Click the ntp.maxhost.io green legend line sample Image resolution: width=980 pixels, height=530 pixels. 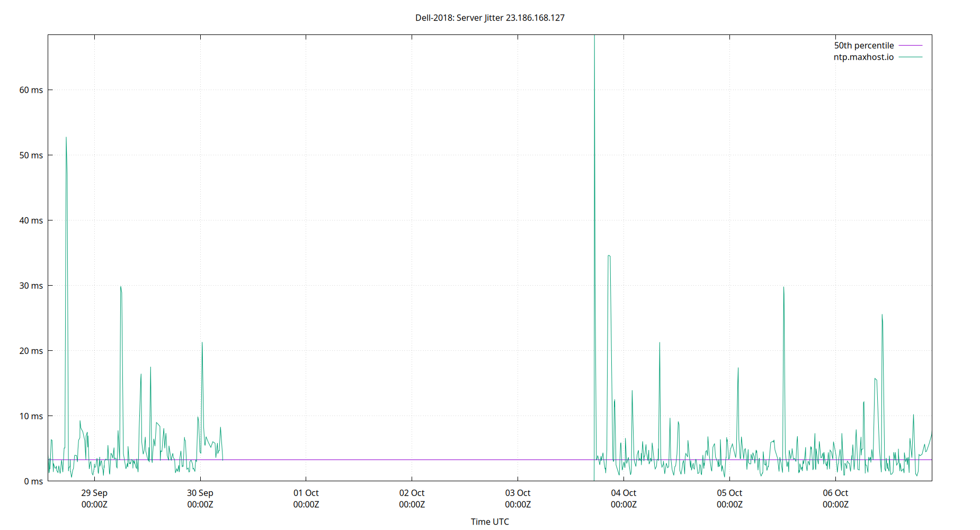(911, 57)
